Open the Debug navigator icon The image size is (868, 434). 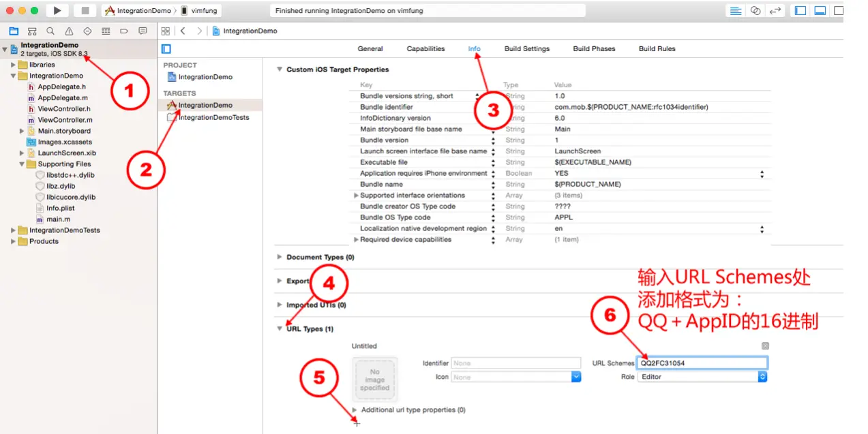[x=106, y=31]
